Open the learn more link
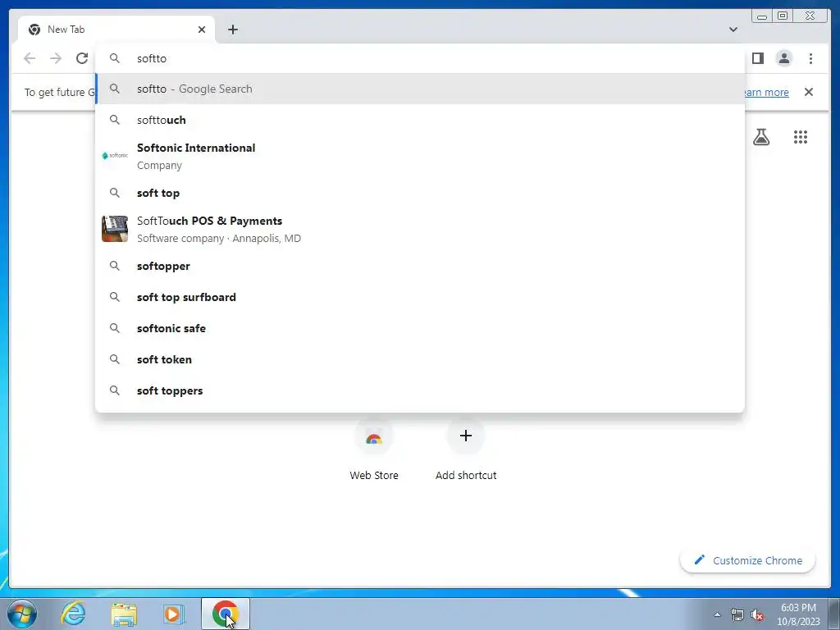This screenshot has height=630, width=840. click(x=766, y=92)
